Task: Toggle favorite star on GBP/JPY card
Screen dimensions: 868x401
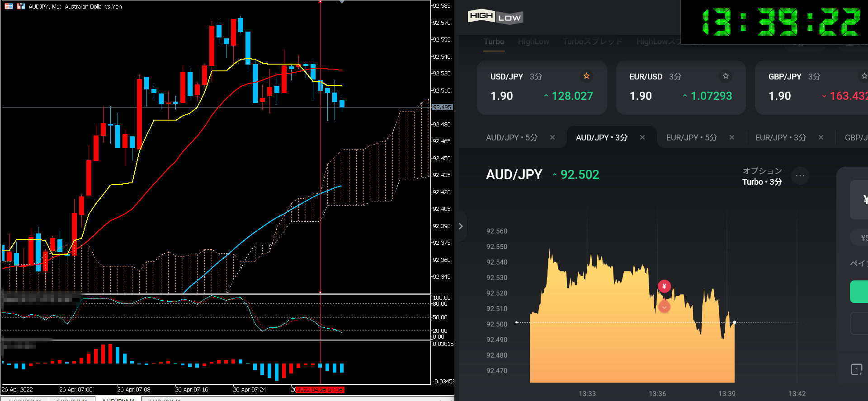Action: tap(863, 76)
